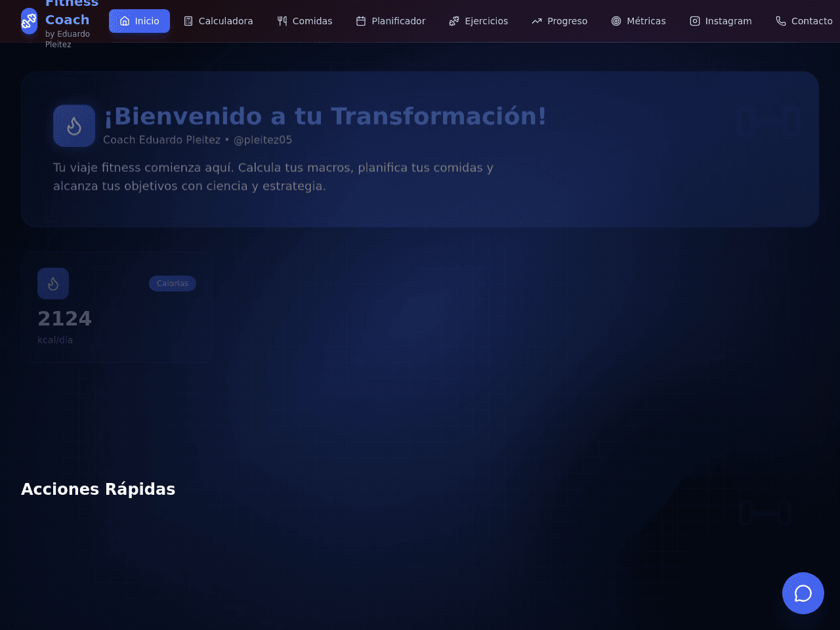Image resolution: width=840 pixels, height=630 pixels.
Task: Click the Calorías badge on the card
Action: [173, 283]
